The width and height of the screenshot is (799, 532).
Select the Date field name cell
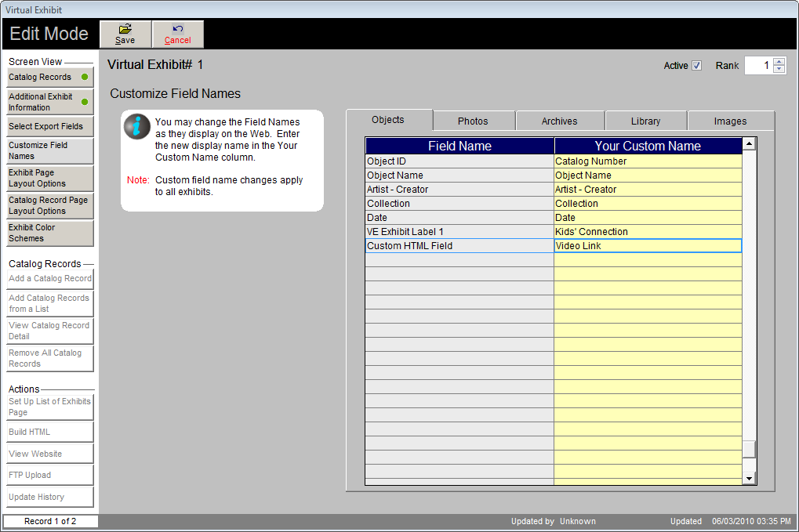pos(459,218)
